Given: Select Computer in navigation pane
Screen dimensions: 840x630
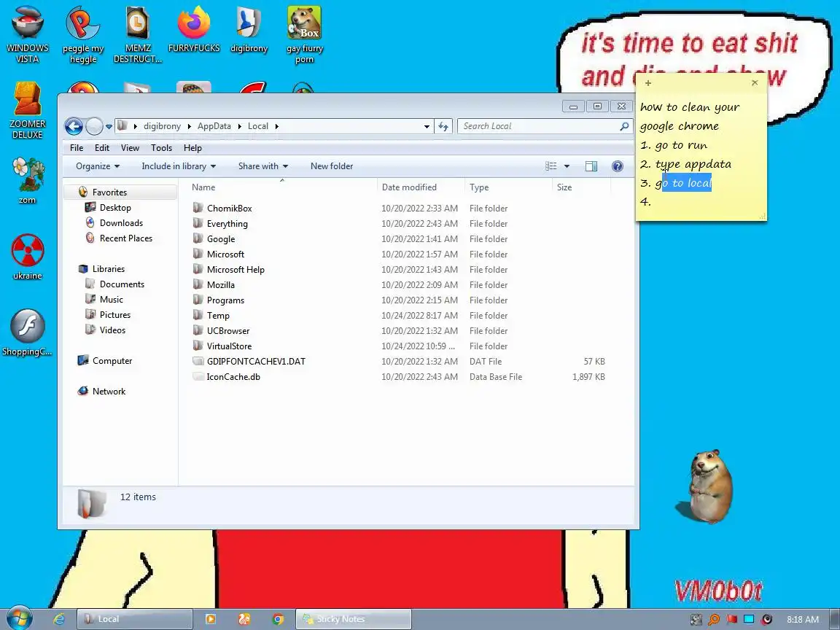Looking at the screenshot, I should point(112,361).
